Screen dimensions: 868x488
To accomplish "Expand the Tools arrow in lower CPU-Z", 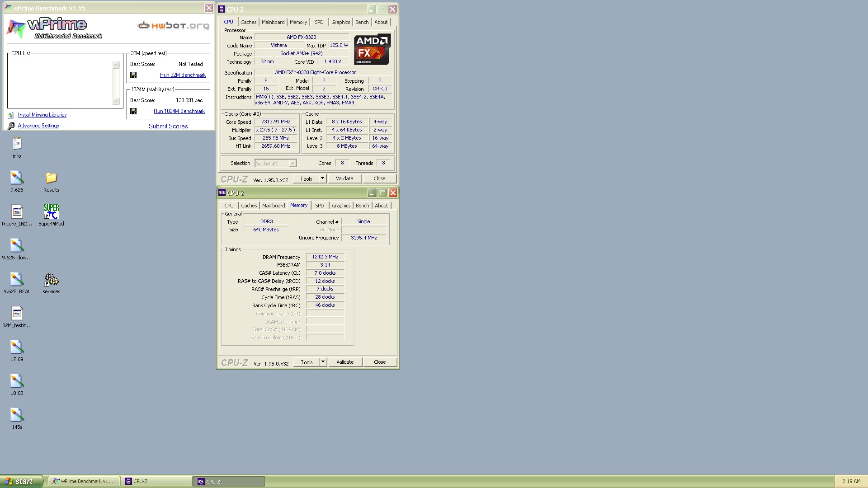I will click(x=323, y=362).
